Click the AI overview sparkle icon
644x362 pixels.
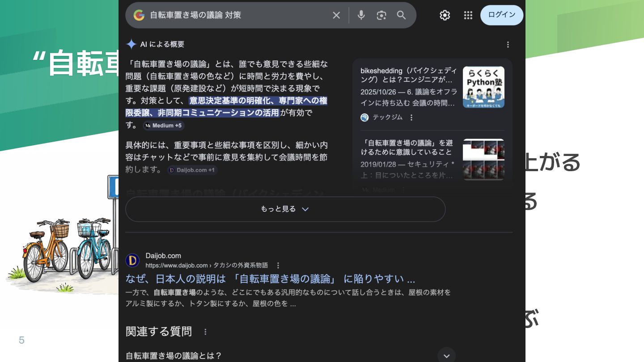(x=131, y=44)
